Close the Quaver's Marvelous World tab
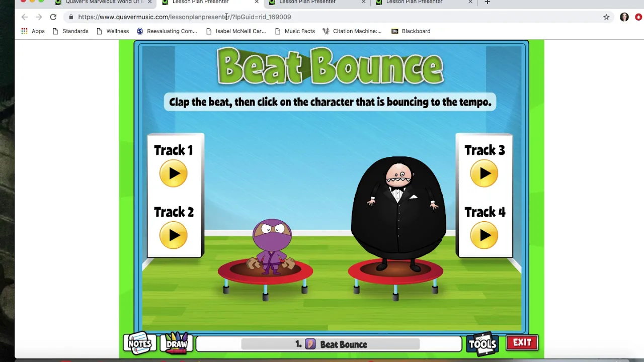 149,2
